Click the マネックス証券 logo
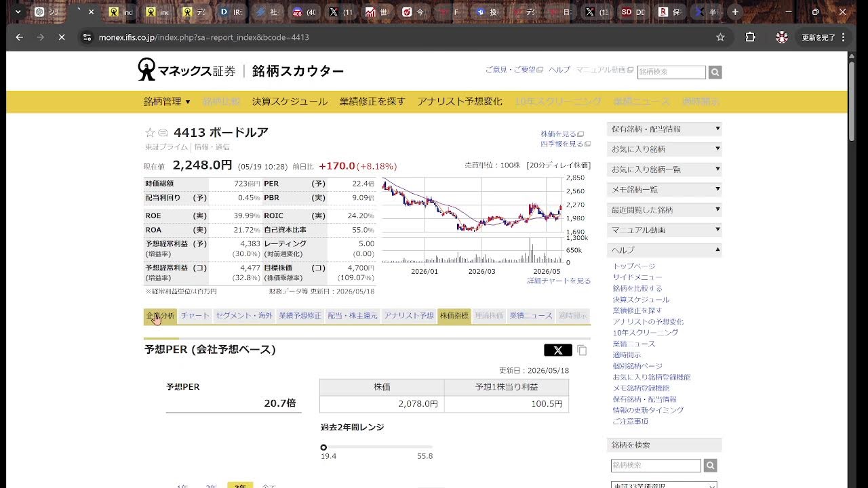868x488 pixels. (x=187, y=70)
